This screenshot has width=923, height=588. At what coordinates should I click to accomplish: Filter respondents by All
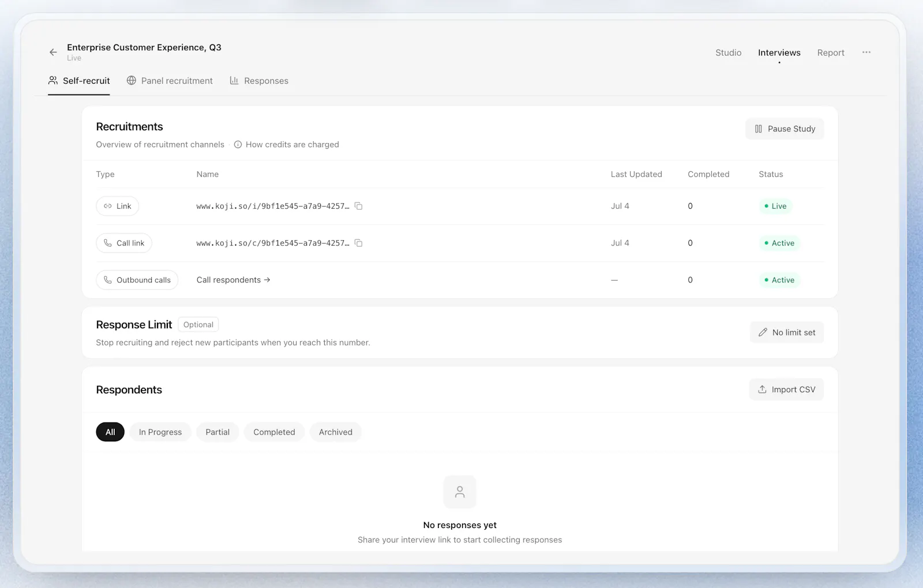pos(110,432)
